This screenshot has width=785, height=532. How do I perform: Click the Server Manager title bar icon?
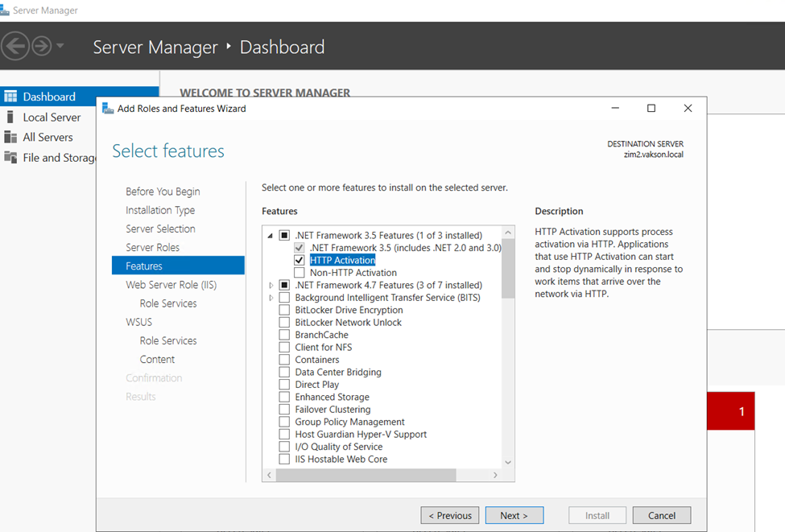pyautogui.click(x=6, y=10)
